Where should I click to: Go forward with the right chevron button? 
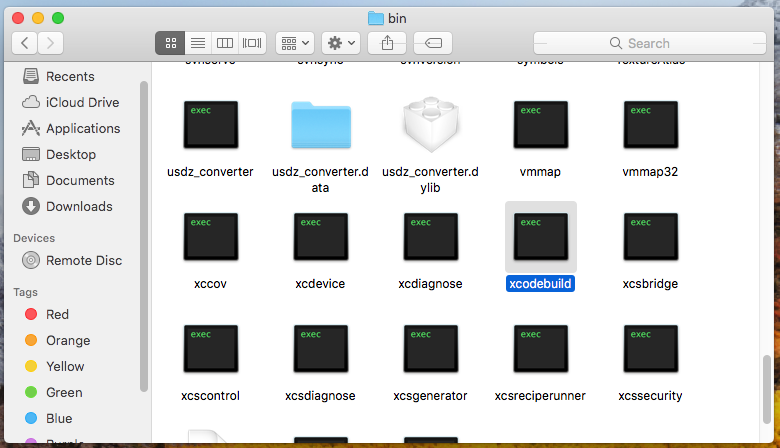click(x=50, y=43)
